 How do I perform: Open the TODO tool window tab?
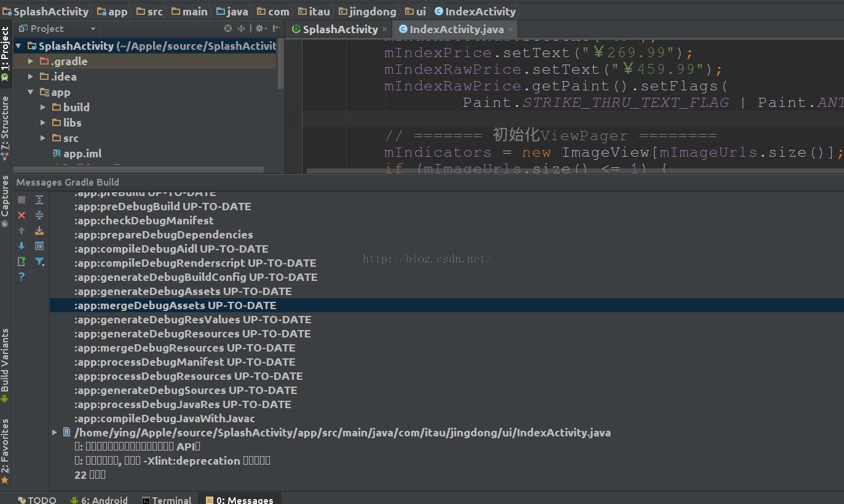click(x=37, y=500)
